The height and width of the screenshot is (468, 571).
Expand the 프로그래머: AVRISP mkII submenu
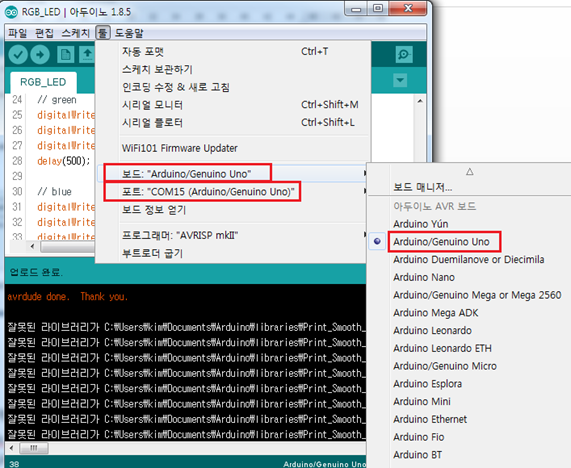point(233,235)
